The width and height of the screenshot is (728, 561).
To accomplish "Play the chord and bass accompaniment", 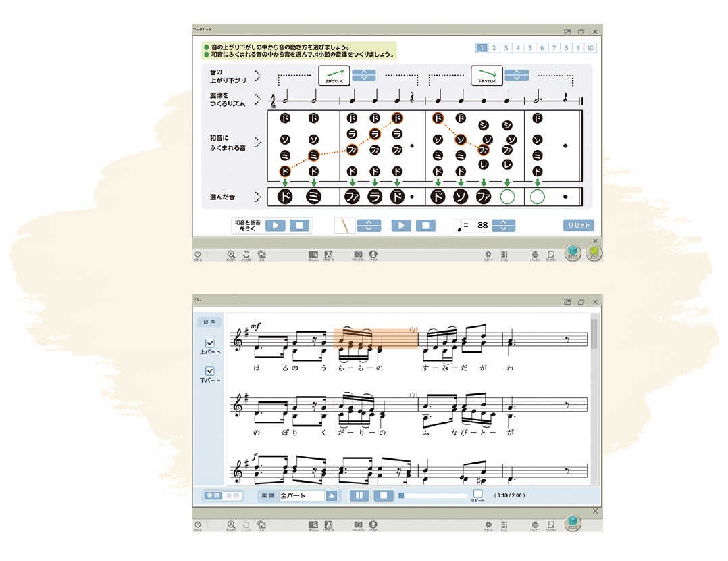I will coord(275,226).
